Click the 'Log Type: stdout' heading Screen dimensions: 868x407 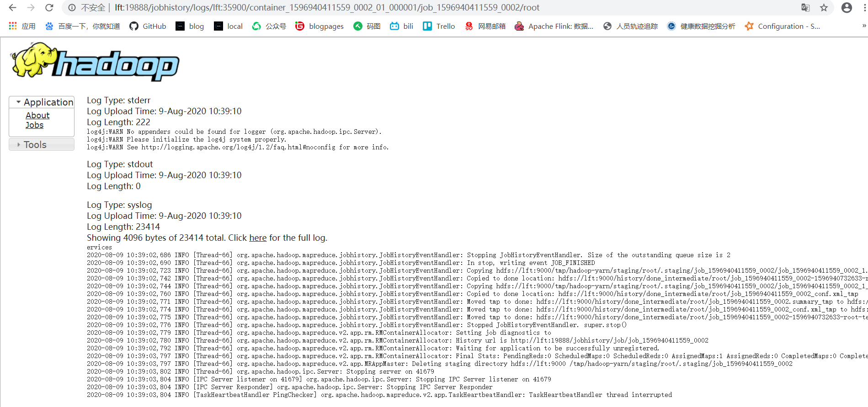click(x=120, y=164)
